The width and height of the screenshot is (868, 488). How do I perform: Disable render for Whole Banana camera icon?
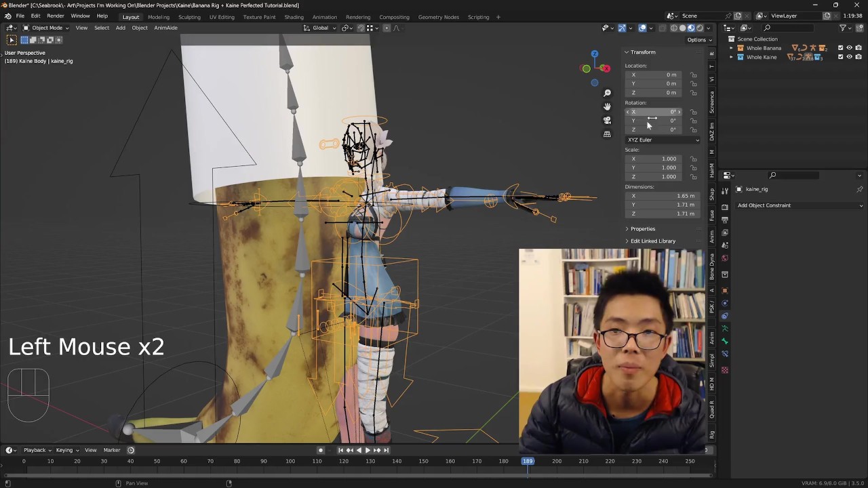(x=857, y=48)
